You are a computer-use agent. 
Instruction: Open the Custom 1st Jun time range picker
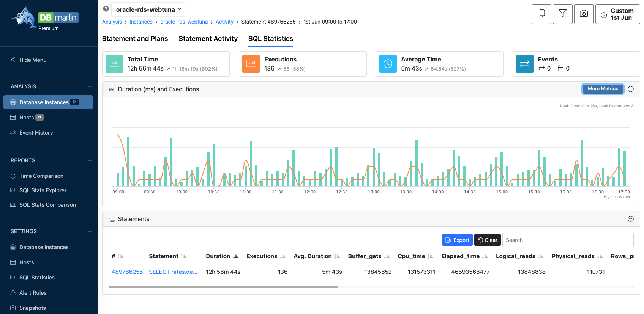coord(618,14)
